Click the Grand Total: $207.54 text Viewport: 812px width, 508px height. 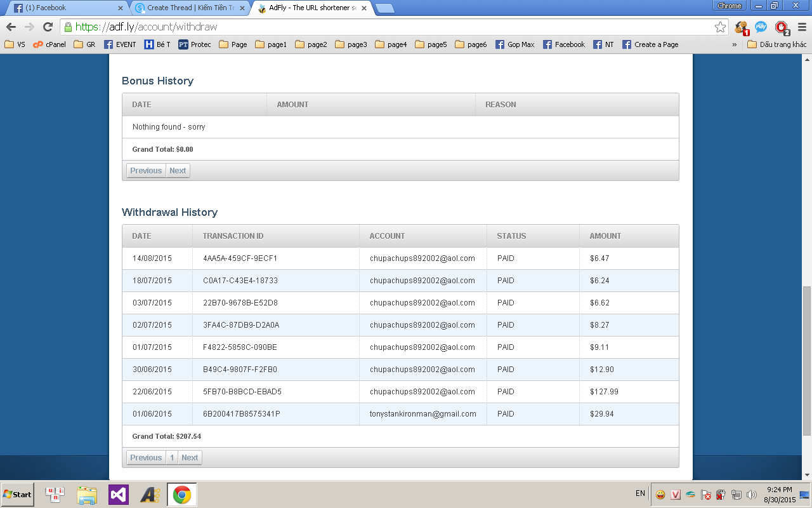pyautogui.click(x=167, y=436)
